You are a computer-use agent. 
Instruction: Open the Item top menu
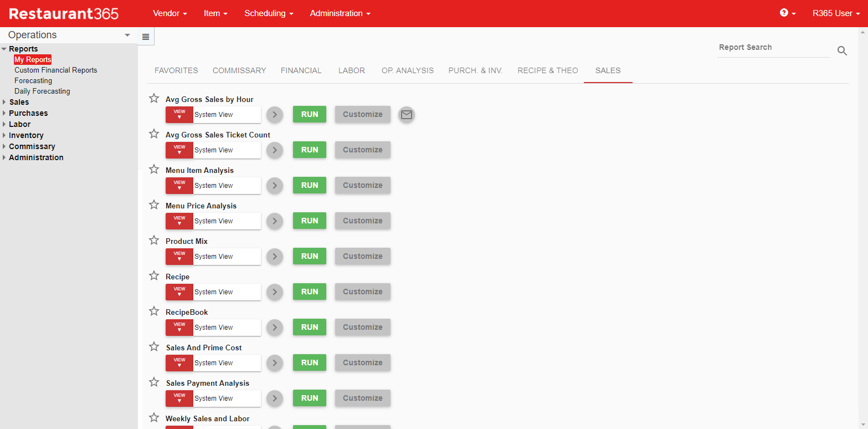point(215,13)
